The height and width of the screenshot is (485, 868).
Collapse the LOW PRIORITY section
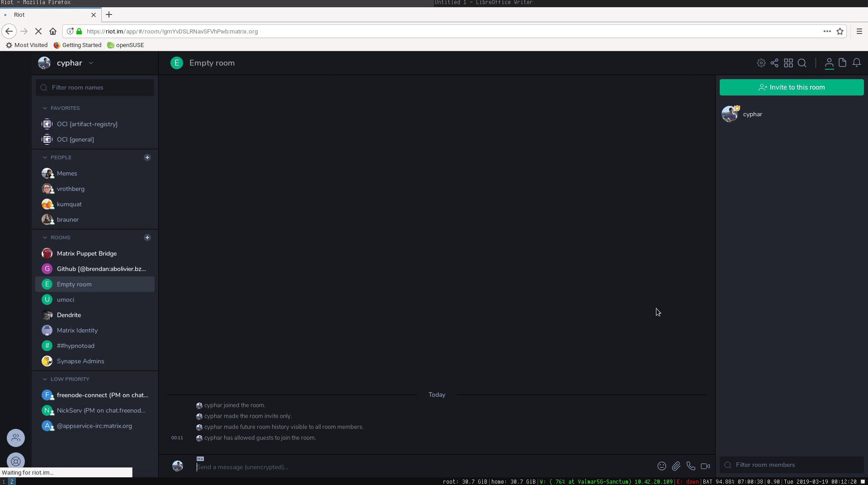[x=45, y=379]
